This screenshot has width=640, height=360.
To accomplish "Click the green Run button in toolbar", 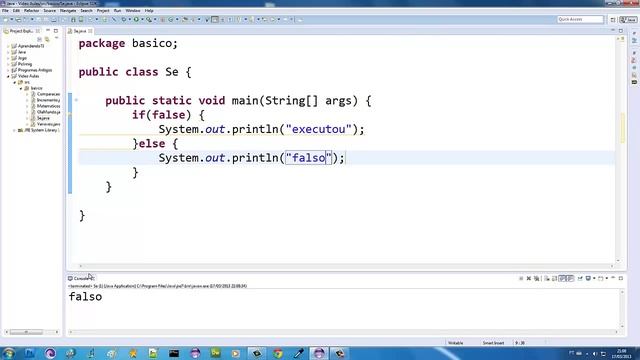I will point(136,19).
